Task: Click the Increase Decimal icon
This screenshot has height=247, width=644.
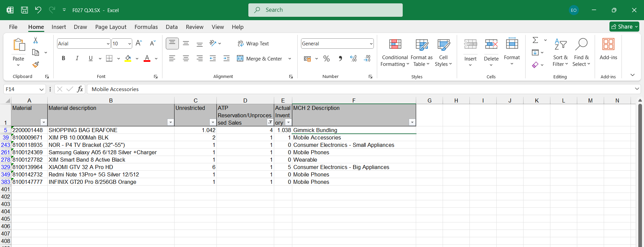Action: click(x=353, y=58)
